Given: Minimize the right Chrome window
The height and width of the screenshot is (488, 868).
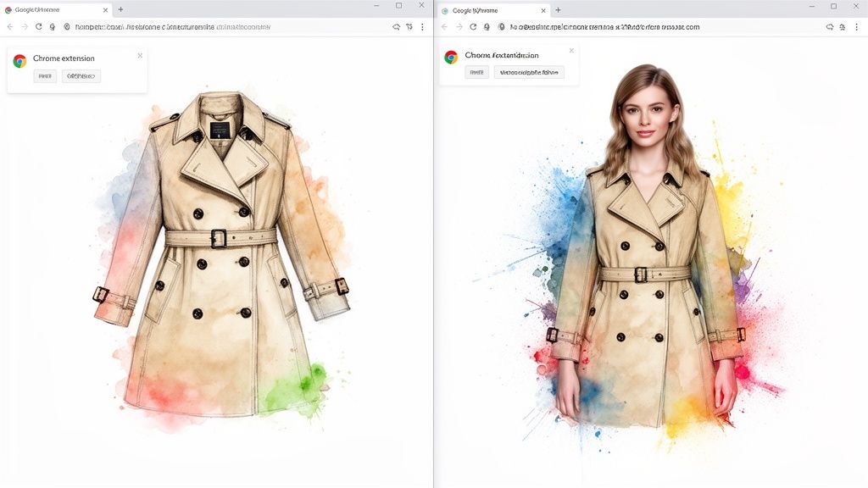Looking at the screenshot, I should [x=812, y=6].
